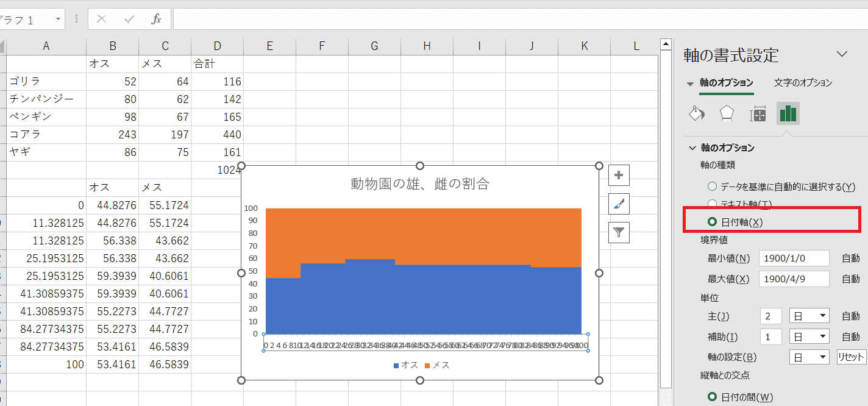The width and height of the screenshot is (868, 406).
Task: Open Size & Properties icon tab
Action: (x=758, y=113)
